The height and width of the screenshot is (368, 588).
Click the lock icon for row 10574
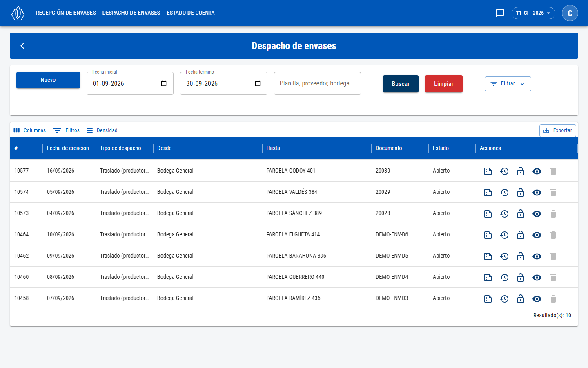point(521,193)
